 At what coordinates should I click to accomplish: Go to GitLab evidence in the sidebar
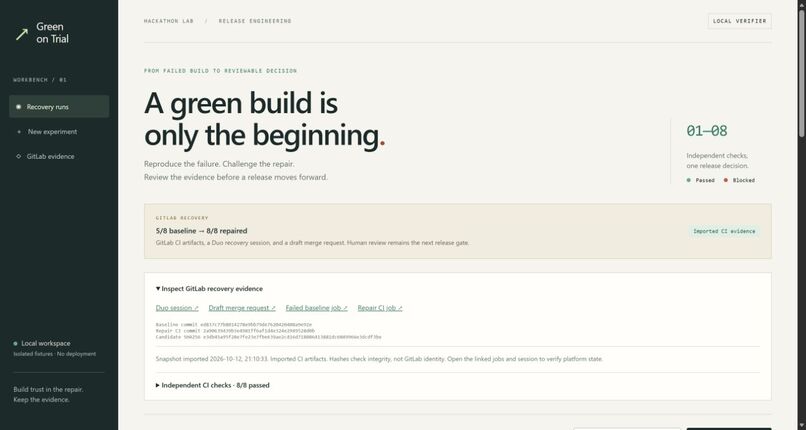59,156
